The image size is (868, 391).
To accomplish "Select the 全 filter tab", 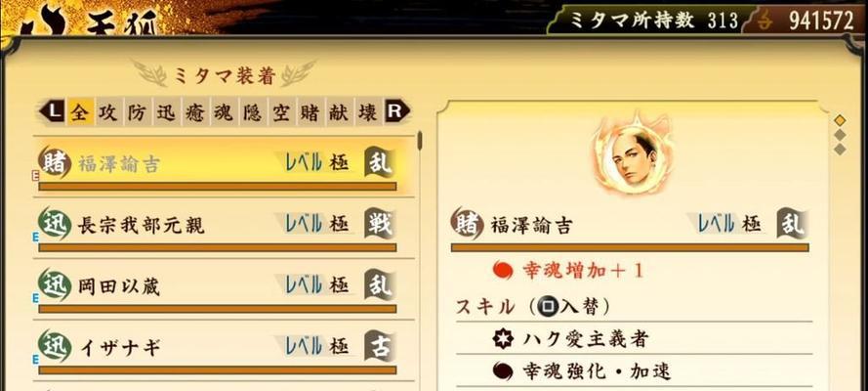I will 80,111.
